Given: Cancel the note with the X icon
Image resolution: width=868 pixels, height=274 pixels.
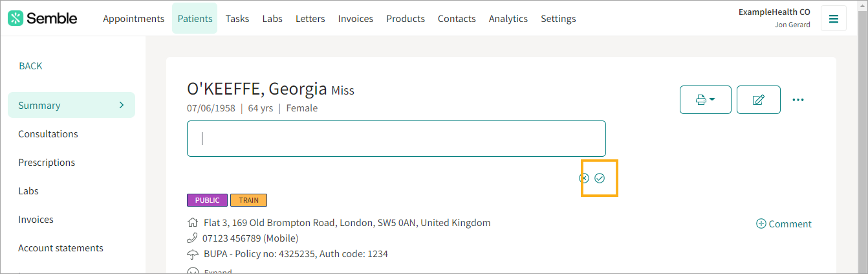Looking at the screenshot, I should [x=584, y=178].
